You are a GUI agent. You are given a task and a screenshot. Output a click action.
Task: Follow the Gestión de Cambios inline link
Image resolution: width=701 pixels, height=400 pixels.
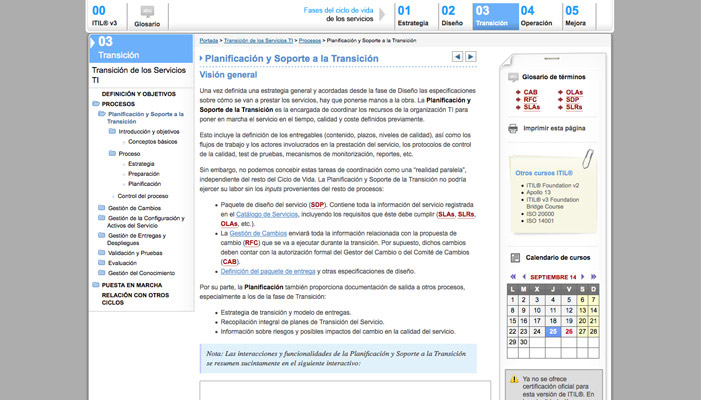click(x=258, y=233)
